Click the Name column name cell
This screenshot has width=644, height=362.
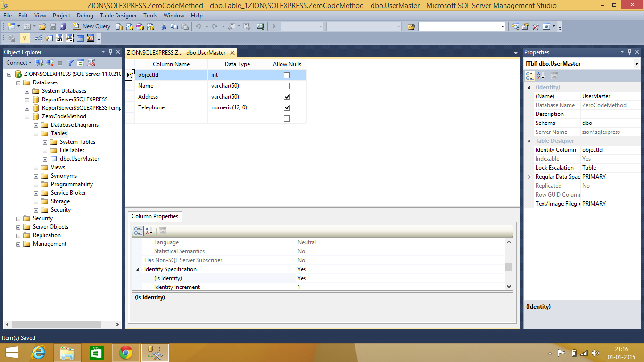pyautogui.click(x=171, y=86)
